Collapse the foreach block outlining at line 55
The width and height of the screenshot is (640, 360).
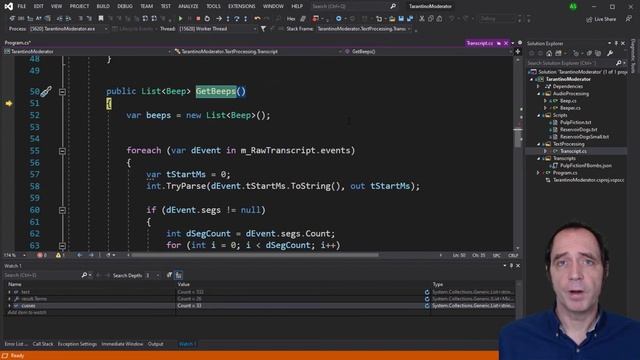pos(62,151)
